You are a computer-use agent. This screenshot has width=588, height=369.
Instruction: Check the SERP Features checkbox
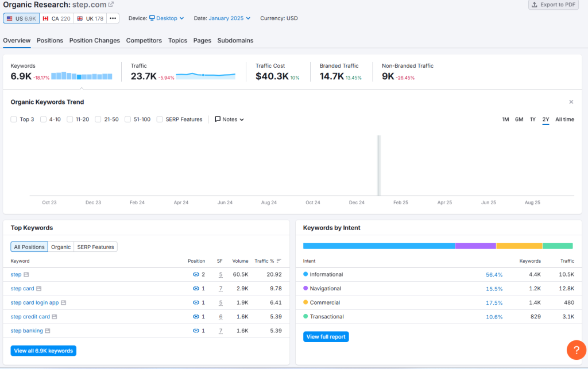[160, 119]
